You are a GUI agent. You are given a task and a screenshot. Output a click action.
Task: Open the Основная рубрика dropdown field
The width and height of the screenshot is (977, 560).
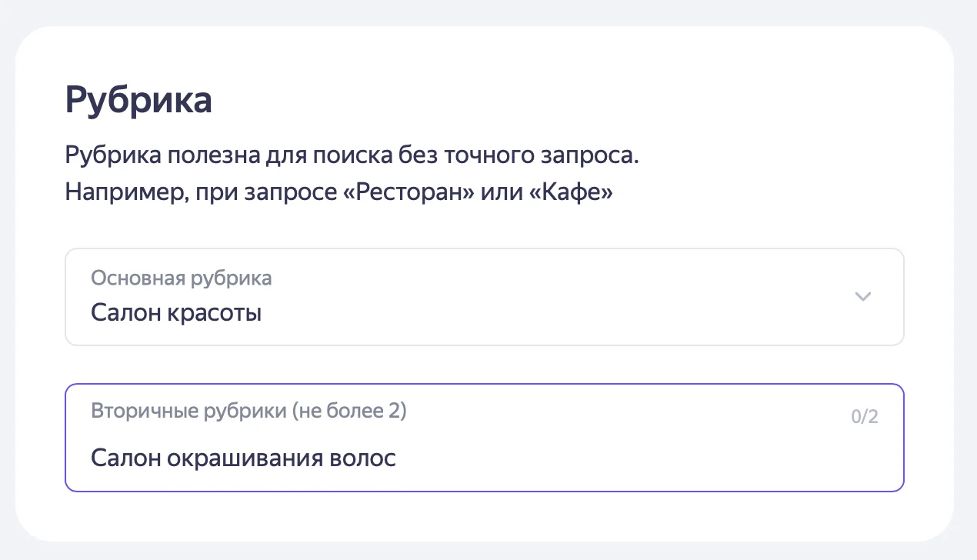[x=485, y=297]
